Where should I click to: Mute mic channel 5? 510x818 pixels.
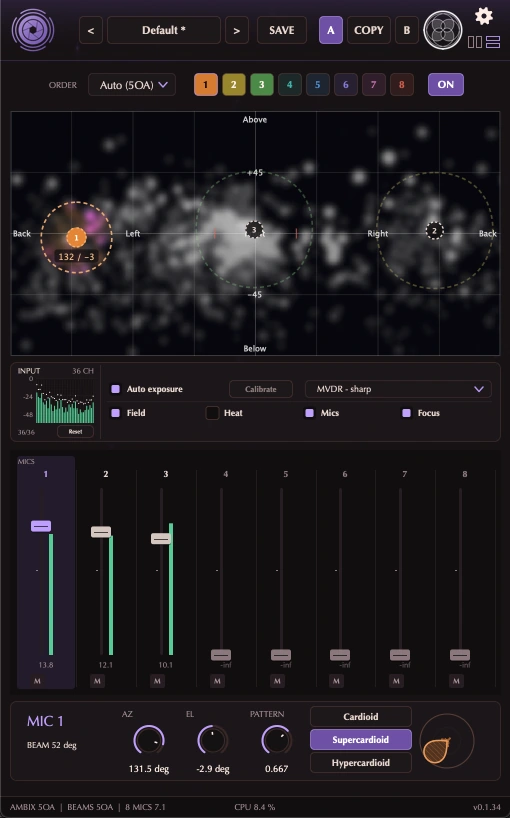[277, 681]
